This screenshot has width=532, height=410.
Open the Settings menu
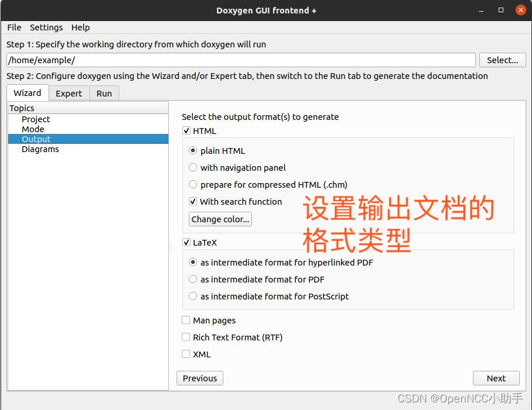point(46,27)
